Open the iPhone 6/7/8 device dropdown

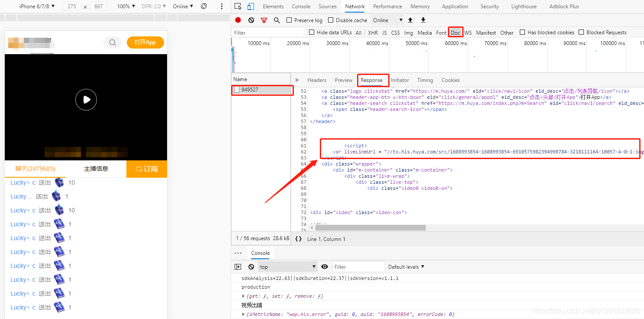(37, 7)
